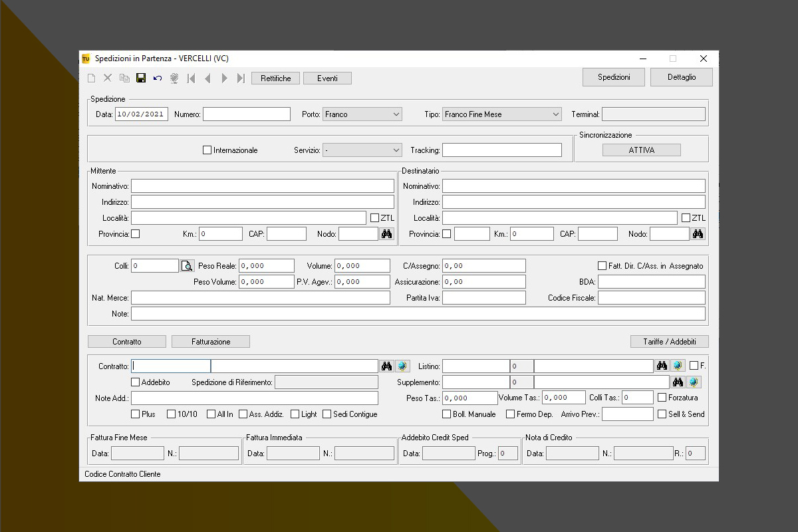Screen dimensions: 798x532
Task: Tick the Sell & Send checkbox
Action: coord(662,414)
